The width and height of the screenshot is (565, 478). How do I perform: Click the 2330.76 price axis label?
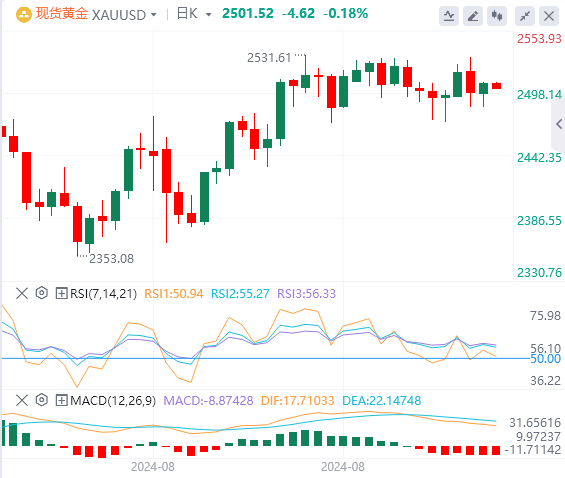(539, 273)
